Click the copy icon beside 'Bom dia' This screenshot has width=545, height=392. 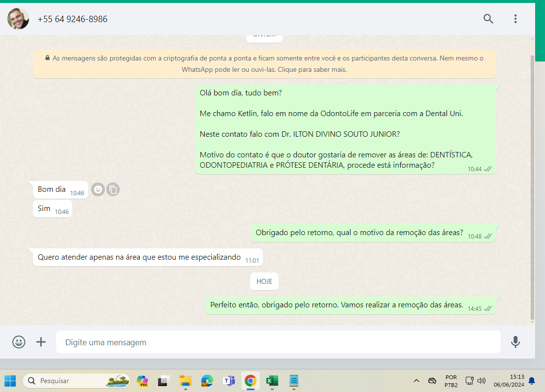click(113, 189)
